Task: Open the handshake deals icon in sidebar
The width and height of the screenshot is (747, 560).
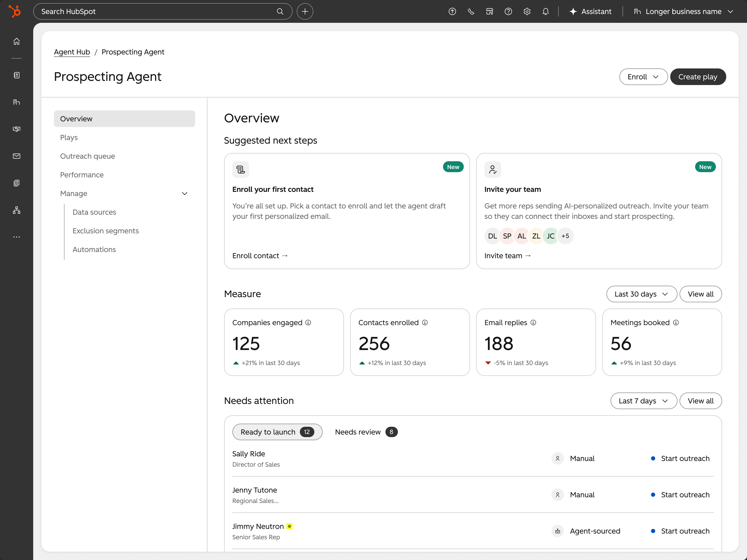Action: pyautogui.click(x=17, y=129)
